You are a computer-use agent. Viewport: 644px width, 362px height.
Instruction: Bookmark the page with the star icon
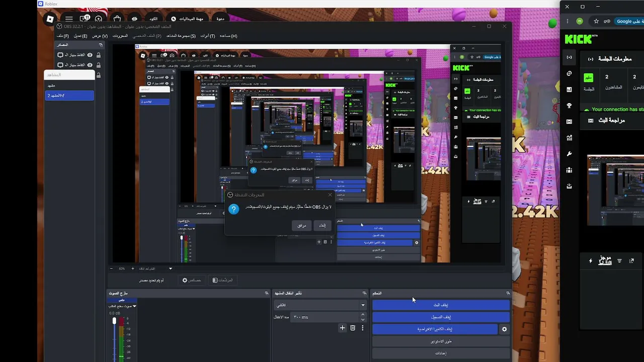pos(596,21)
